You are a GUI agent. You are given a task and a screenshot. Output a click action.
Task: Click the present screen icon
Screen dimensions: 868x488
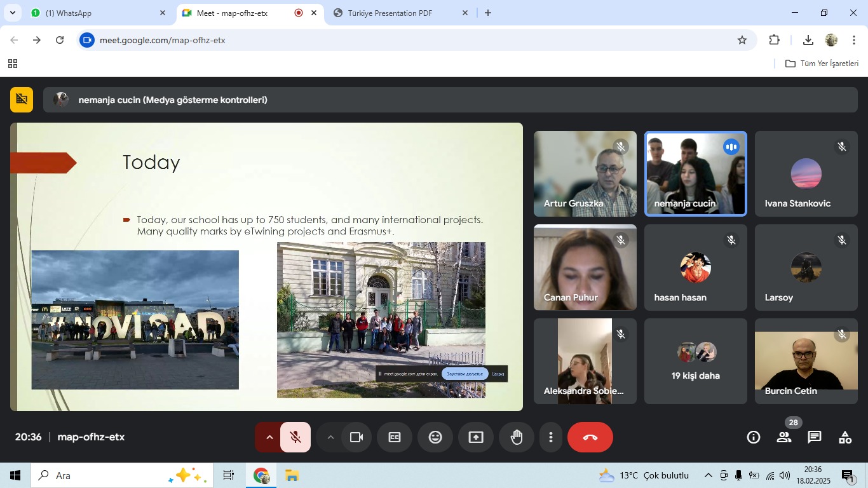pyautogui.click(x=476, y=437)
